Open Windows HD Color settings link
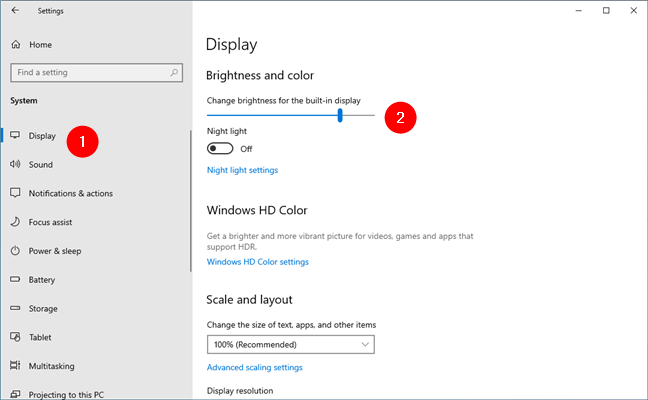This screenshot has width=648, height=400. (x=257, y=262)
